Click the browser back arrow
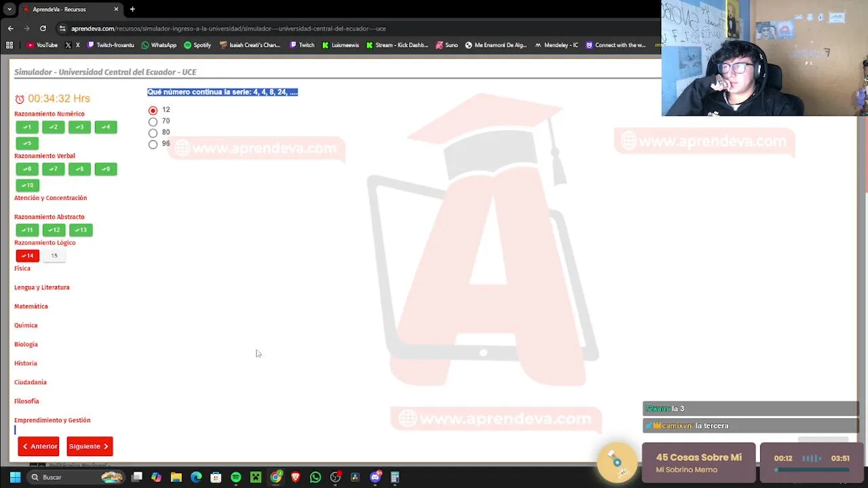 click(x=10, y=28)
